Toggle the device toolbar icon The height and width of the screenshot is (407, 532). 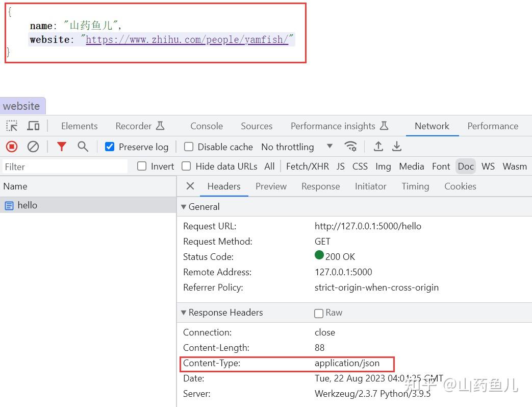[x=33, y=126]
